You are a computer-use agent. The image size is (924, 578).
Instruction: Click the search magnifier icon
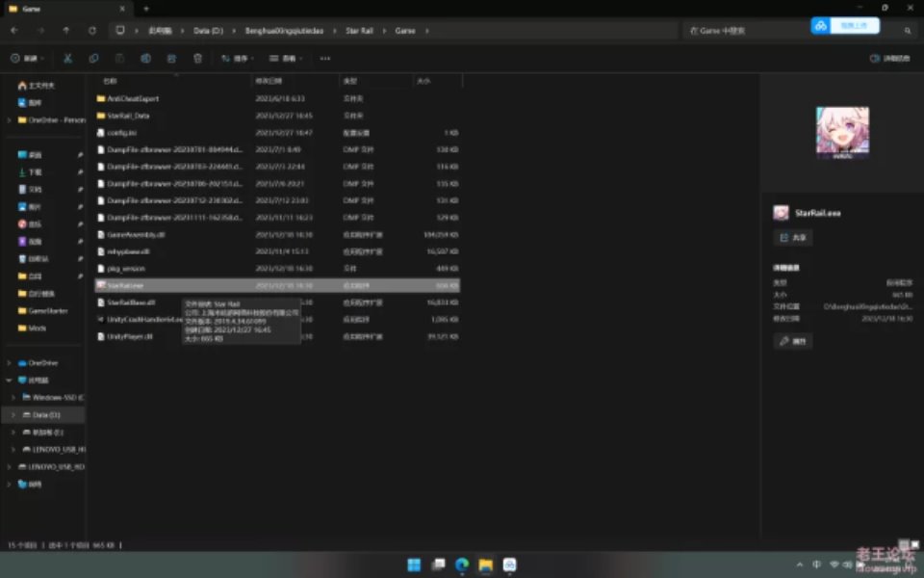[x=908, y=31]
